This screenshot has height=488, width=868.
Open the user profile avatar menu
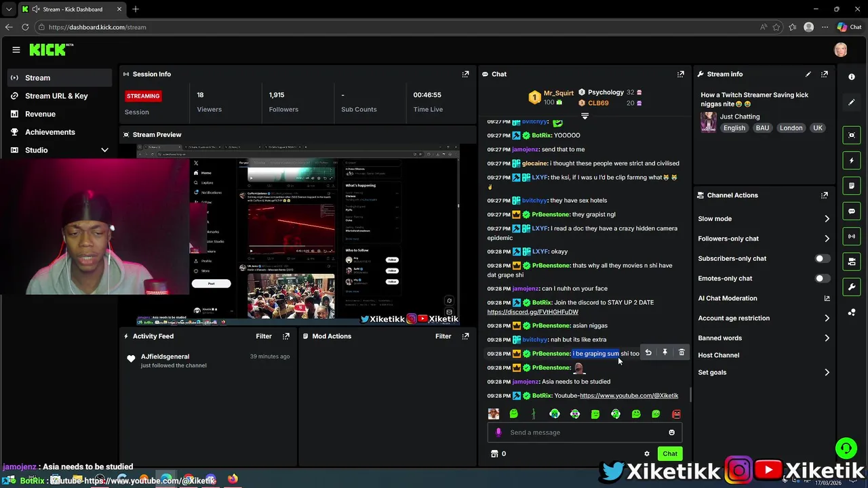pyautogui.click(x=841, y=49)
